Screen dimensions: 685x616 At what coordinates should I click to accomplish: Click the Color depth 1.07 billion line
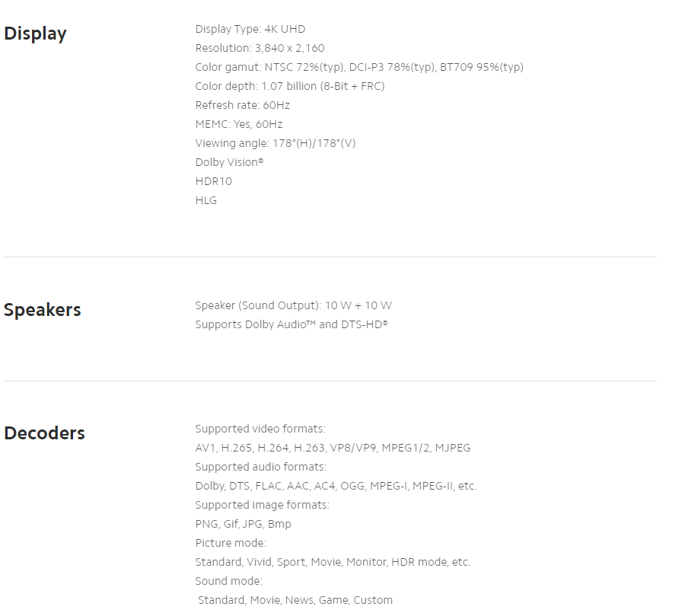(289, 86)
